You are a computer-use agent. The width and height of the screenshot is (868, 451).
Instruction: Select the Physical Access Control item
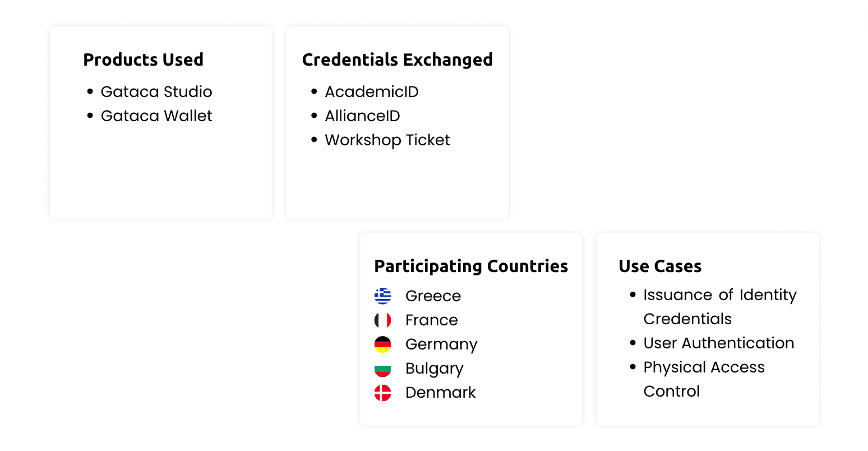click(x=704, y=367)
